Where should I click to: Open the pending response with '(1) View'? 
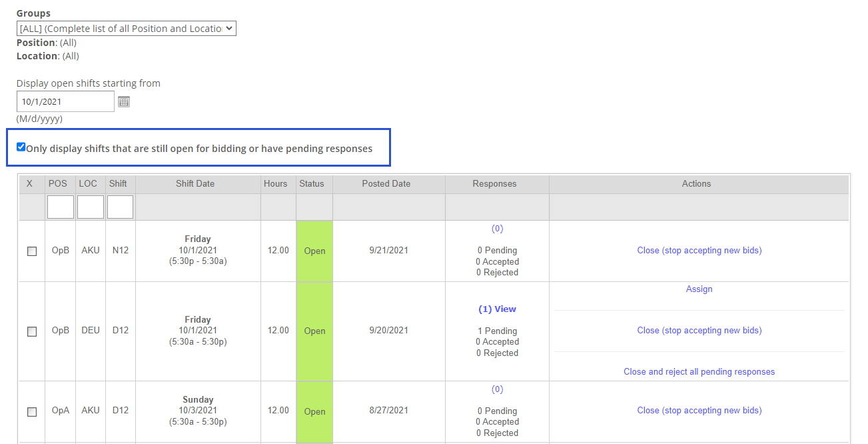coord(496,309)
